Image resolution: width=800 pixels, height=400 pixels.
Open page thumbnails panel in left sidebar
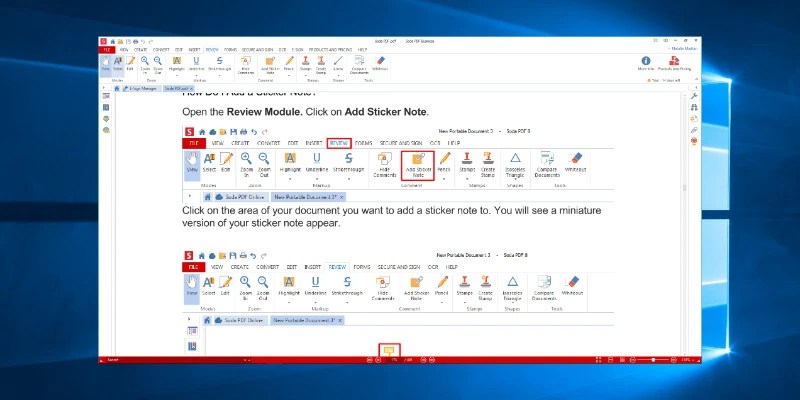tap(106, 96)
